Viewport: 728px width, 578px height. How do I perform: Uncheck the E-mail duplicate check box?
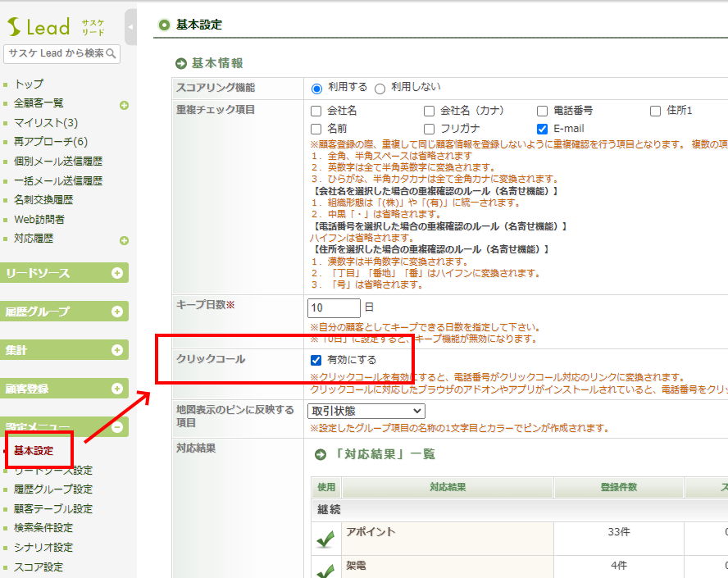542,129
